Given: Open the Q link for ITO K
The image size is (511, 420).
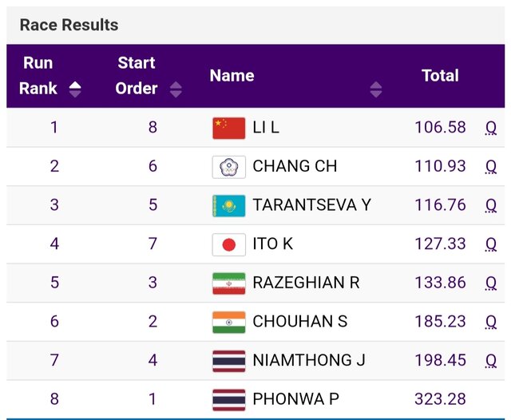Looking at the screenshot, I should 491,244.
